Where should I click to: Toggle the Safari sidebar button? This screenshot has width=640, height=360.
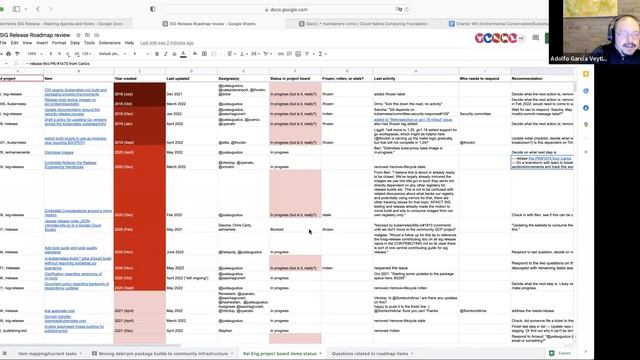coord(16,9)
